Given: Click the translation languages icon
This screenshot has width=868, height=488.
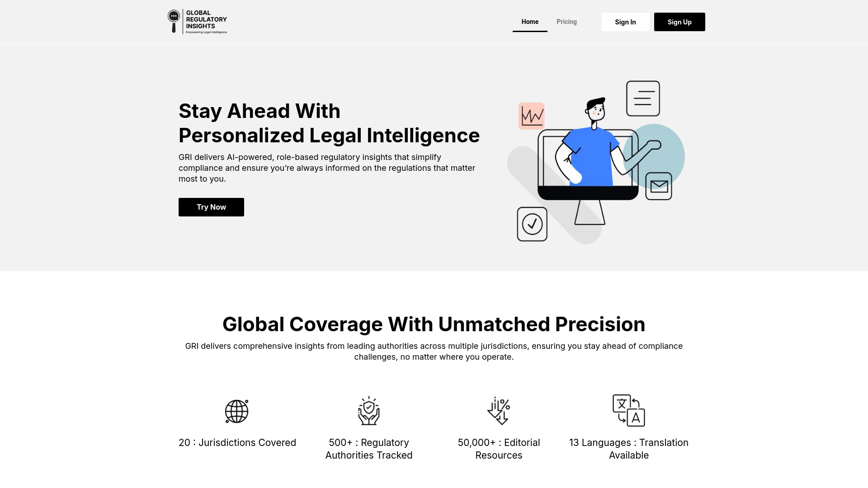Looking at the screenshot, I should (x=629, y=411).
